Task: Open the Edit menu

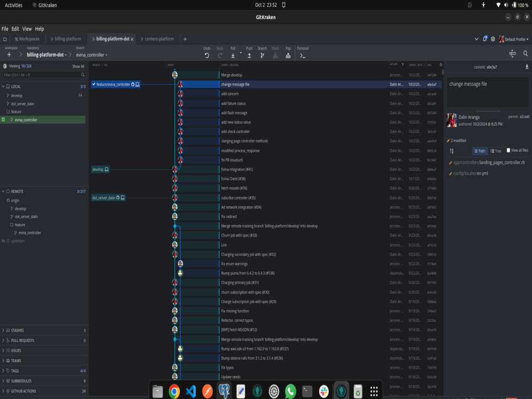Action: pos(15,29)
